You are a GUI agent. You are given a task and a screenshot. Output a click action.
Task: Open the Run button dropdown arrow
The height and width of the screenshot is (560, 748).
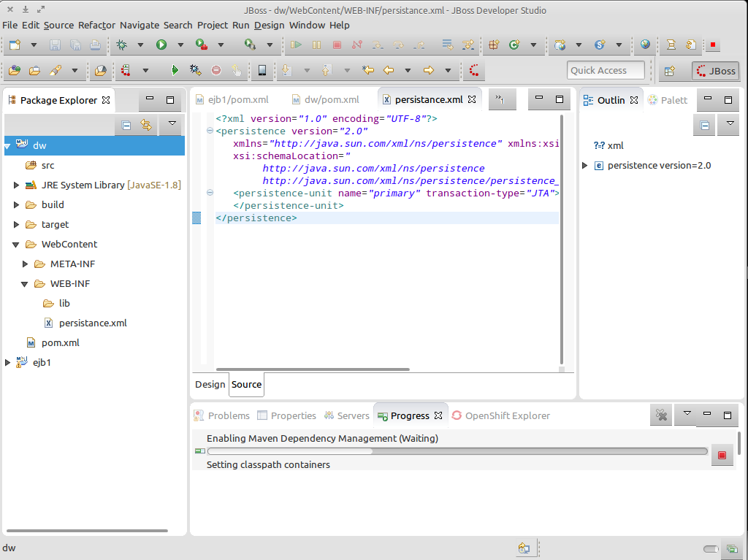(x=180, y=45)
